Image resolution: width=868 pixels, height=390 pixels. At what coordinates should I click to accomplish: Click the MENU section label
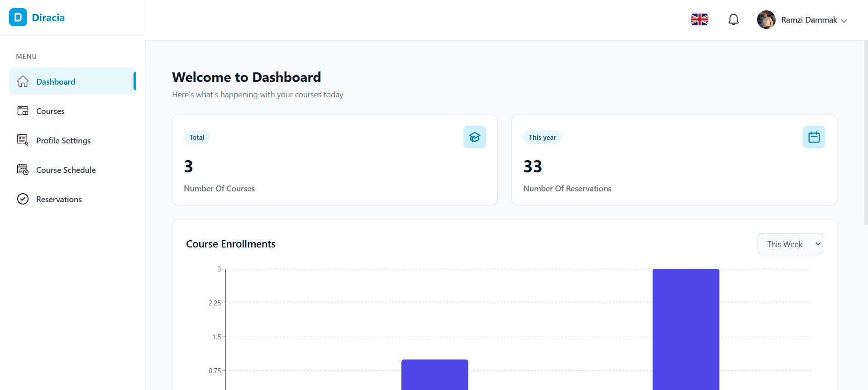coord(26,57)
